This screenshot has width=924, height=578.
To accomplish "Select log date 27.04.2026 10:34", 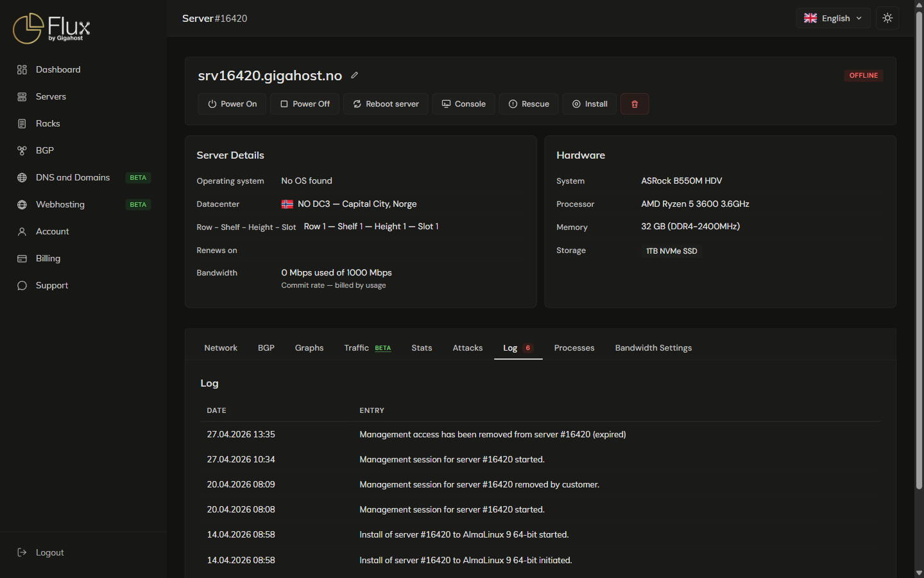I will pyautogui.click(x=241, y=460).
